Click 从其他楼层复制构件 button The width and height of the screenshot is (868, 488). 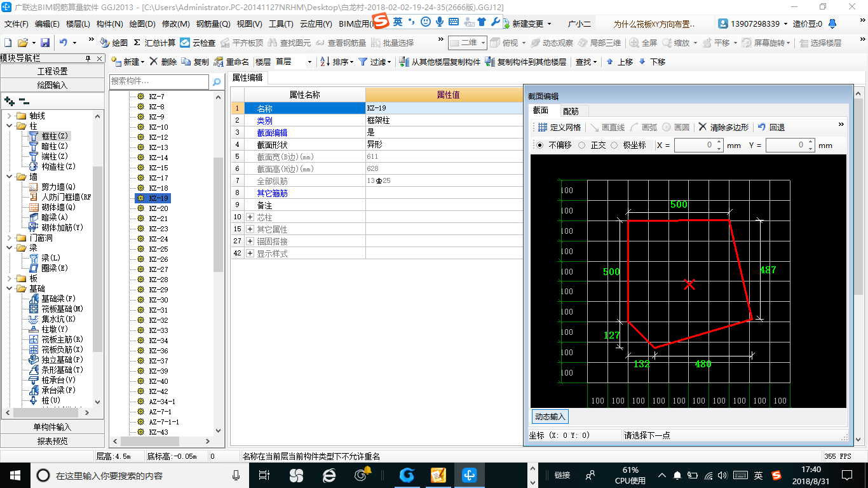(440, 62)
